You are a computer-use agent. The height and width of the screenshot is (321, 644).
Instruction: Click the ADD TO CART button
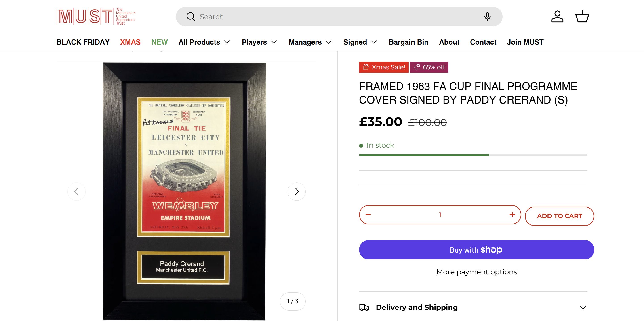(x=559, y=216)
